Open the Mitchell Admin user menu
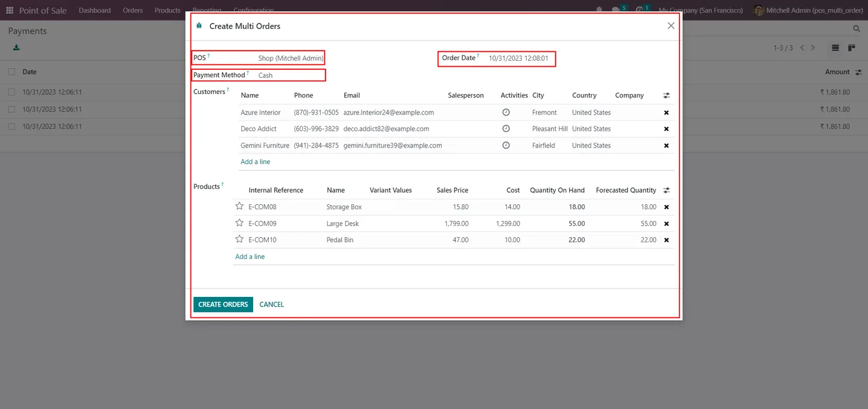Viewport: 868px width, 409px height. 808,10
